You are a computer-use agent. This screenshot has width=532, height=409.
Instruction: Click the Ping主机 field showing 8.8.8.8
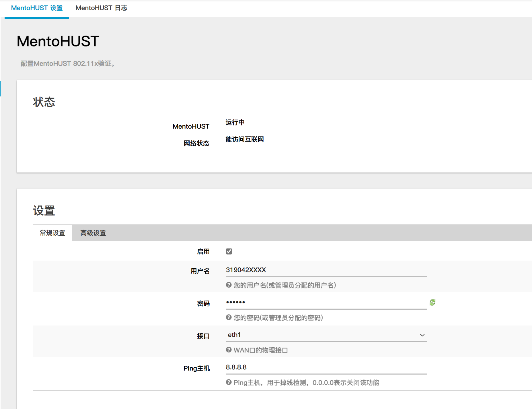(326, 367)
